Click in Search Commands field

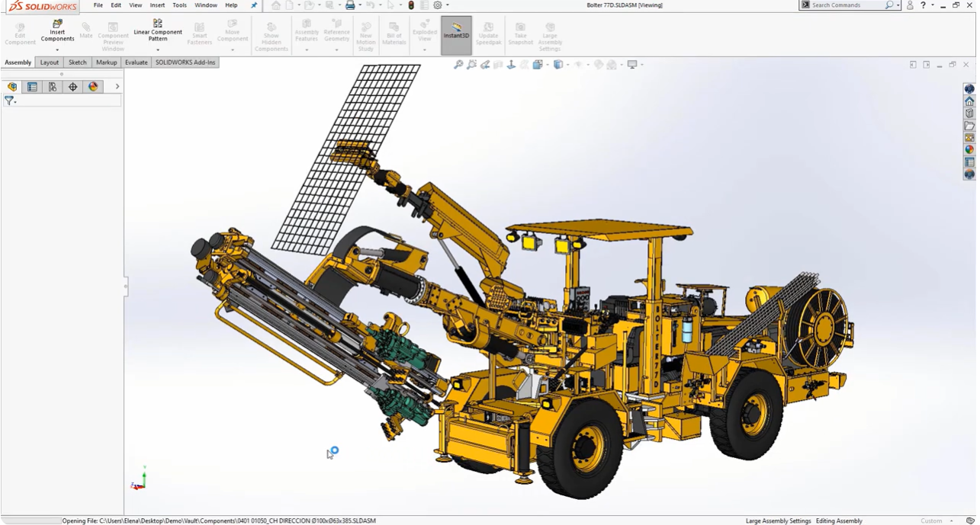click(x=847, y=5)
